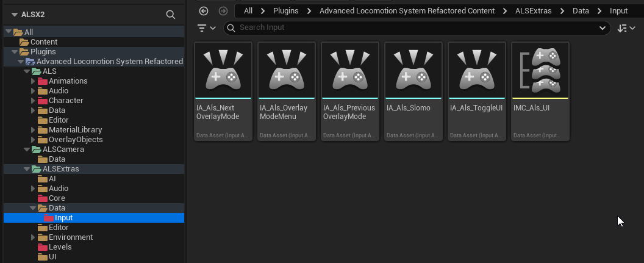Viewport: 644px width, 263px height.
Task: Open the saved searches dropdown in search bar
Action: click(x=602, y=28)
